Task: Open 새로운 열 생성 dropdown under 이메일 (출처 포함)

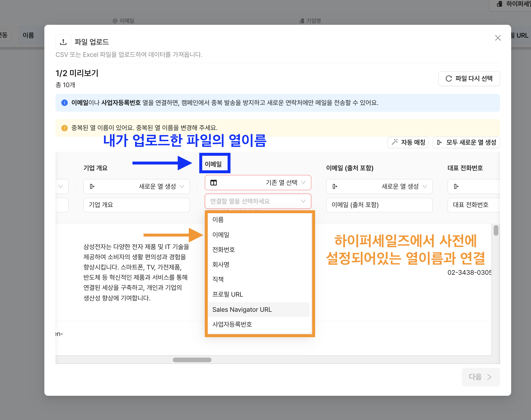Action: pos(379,186)
